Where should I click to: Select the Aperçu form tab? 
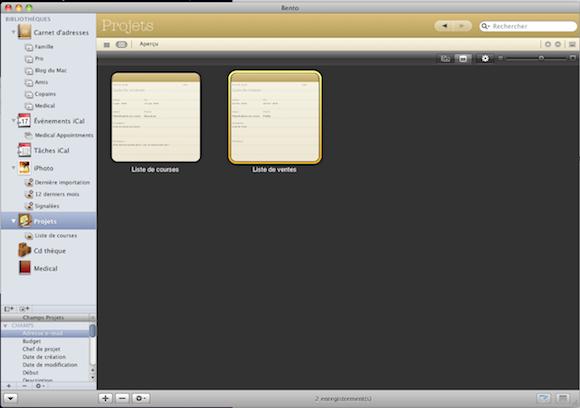pyautogui.click(x=149, y=44)
